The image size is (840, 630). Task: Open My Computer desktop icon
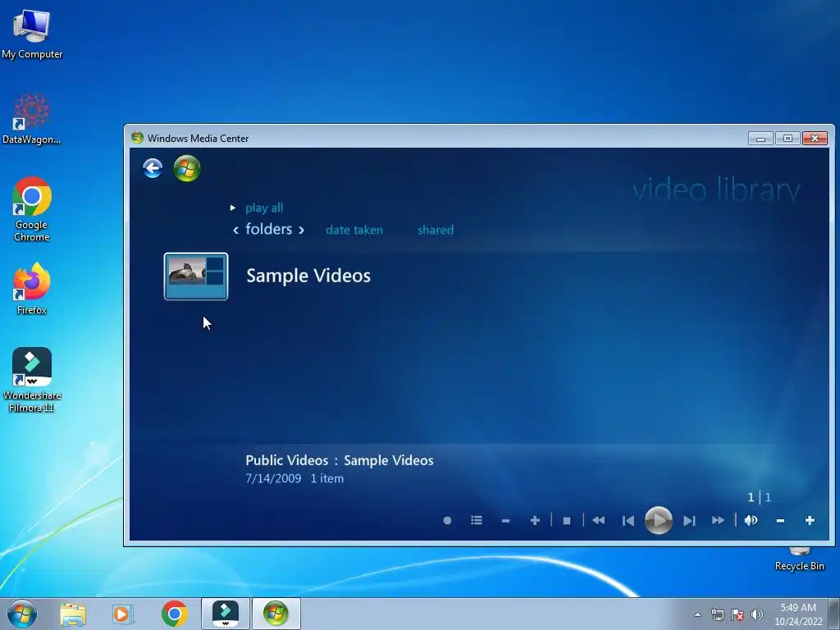point(32,34)
